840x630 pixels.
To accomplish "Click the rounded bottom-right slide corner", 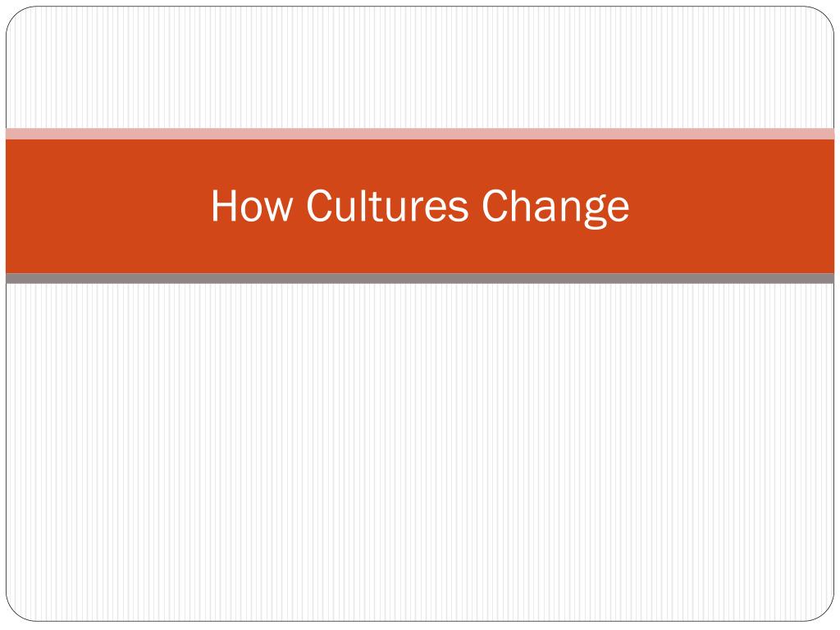I will [x=824, y=611].
